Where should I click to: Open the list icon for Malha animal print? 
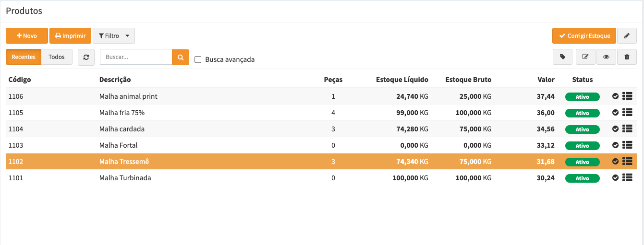(627, 96)
